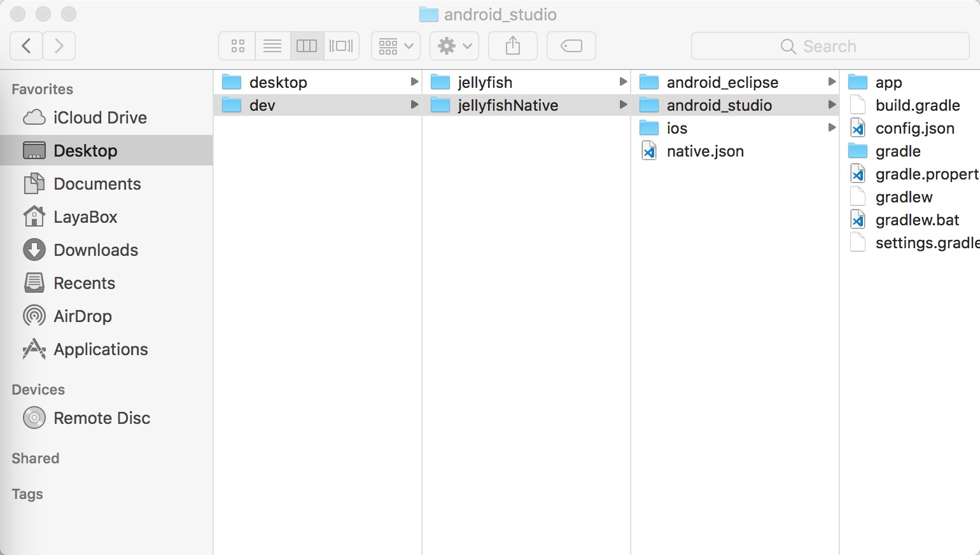Click the config.json file icon
The width and height of the screenshot is (980, 555).
point(858,128)
